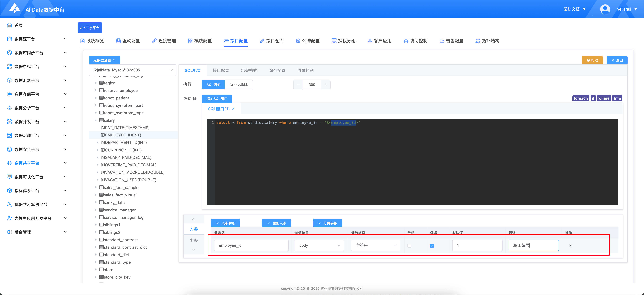This screenshot has width=644, height=295.
Task: Click the plus stepper next to 300
Action: (325, 85)
